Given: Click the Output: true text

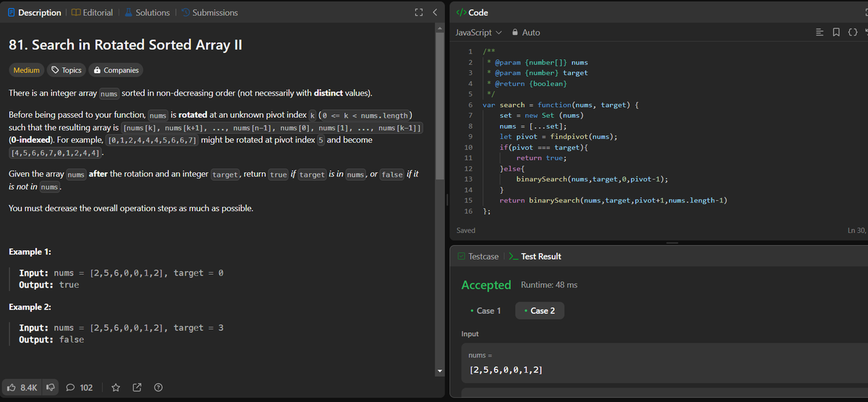Looking at the screenshot, I should 49,285.
